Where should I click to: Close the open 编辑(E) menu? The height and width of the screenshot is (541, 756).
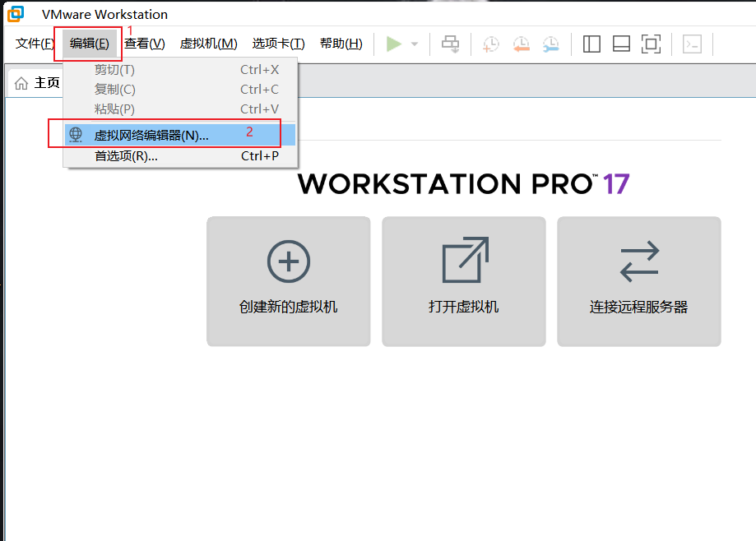pos(89,44)
